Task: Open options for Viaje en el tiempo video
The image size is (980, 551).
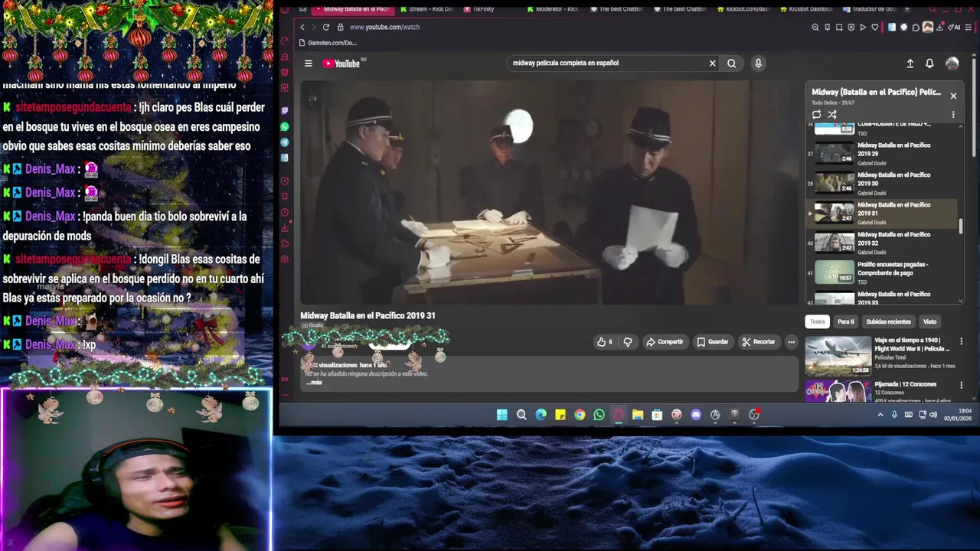Action: [x=962, y=341]
